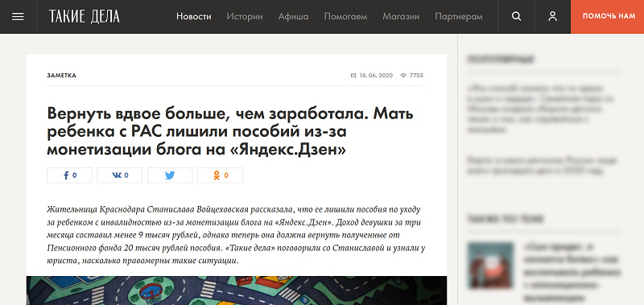644x305 pixels.
Task: Open the user account icon
Action: (553, 16)
